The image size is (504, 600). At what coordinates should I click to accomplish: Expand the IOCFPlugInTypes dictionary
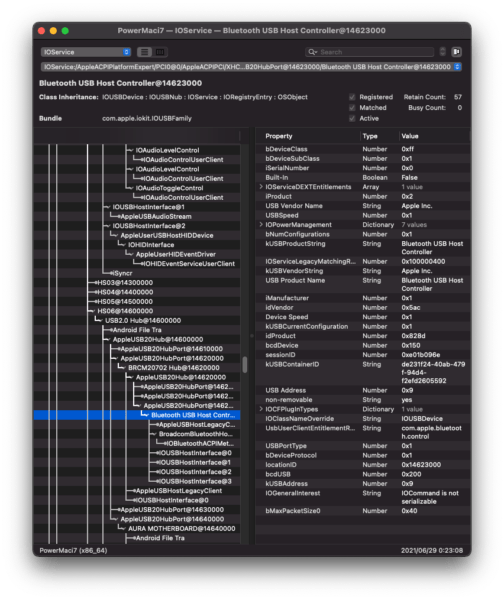coord(261,409)
